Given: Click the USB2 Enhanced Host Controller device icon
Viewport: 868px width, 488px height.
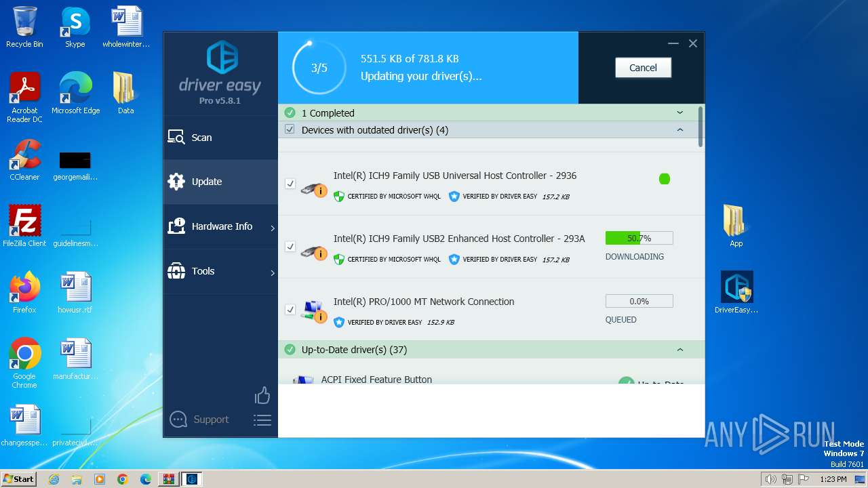Looking at the screenshot, I should pyautogui.click(x=313, y=253).
